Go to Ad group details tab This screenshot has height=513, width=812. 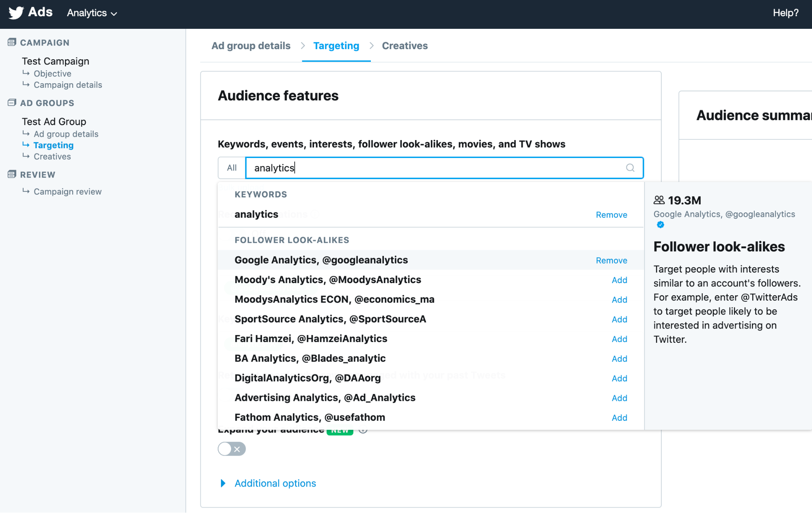pyautogui.click(x=251, y=46)
